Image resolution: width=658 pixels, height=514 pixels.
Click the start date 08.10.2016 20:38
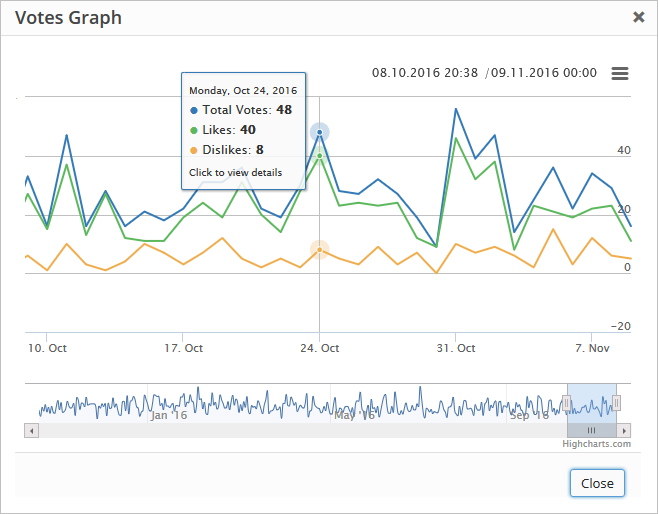click(425, 73)
